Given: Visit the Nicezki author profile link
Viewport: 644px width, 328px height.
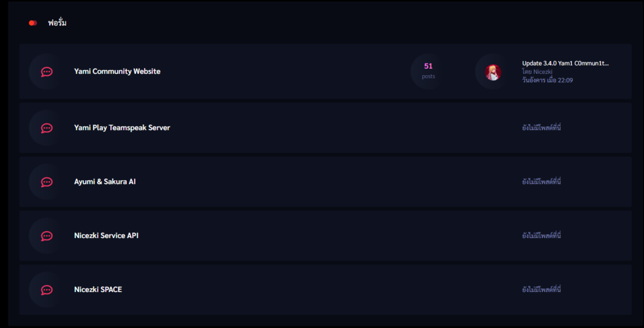Looking at the screenshot, I should pos(538,71).
